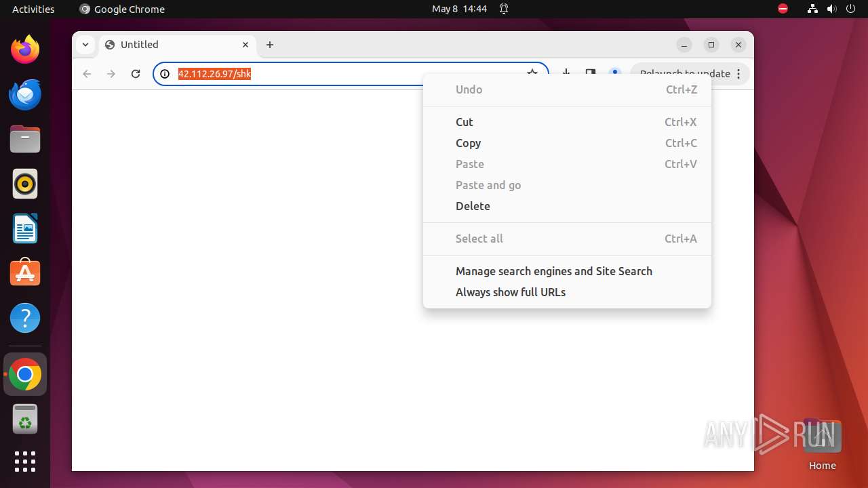Viewport: 868px width, 488px height.
Task: Click the address bar with 42.112.26.97/shk
Action: 351,74
